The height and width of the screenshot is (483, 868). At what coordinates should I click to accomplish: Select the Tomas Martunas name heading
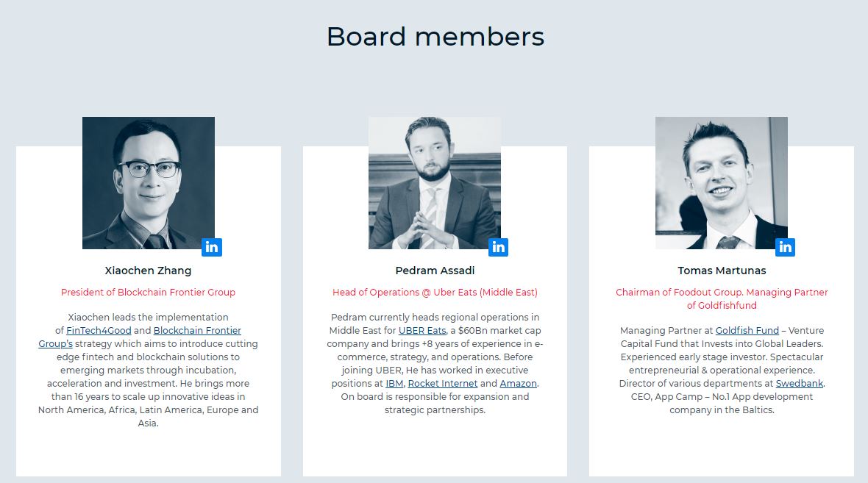(722, 271)
